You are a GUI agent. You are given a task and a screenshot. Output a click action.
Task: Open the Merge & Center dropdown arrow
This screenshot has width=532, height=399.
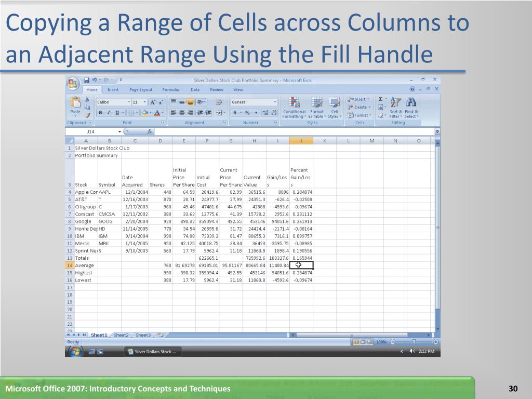pos(224,113)
